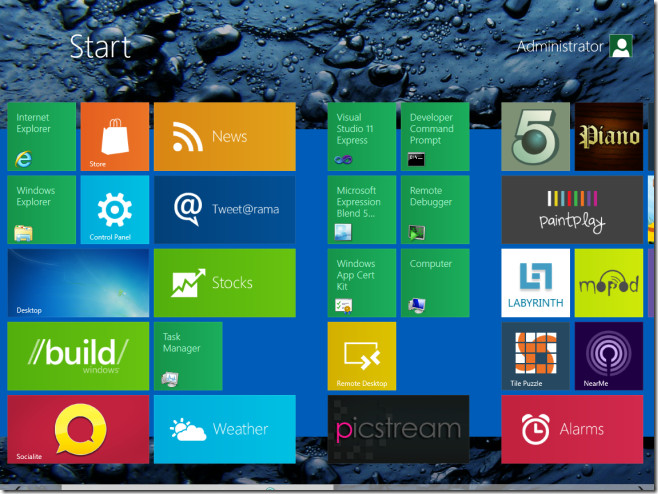Open the paintplay tile
Image resolution: width=658 pixels, height=494 pixels.
(x=572, y=209)
